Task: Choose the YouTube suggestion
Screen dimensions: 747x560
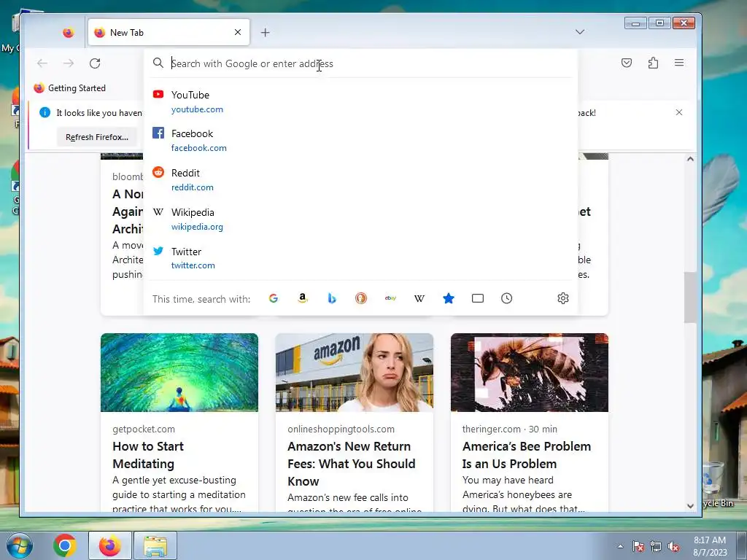Action: pos(361,102)
